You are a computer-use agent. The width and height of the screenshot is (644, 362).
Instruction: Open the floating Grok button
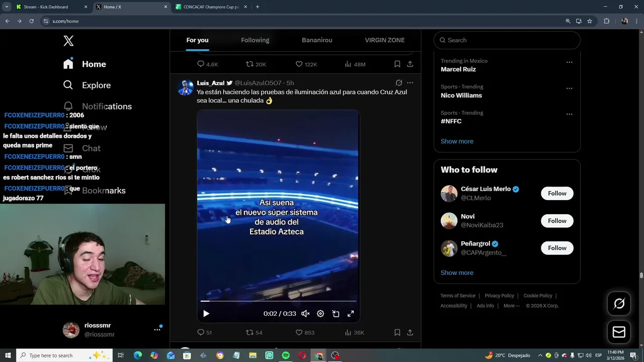tap(619, 304)
